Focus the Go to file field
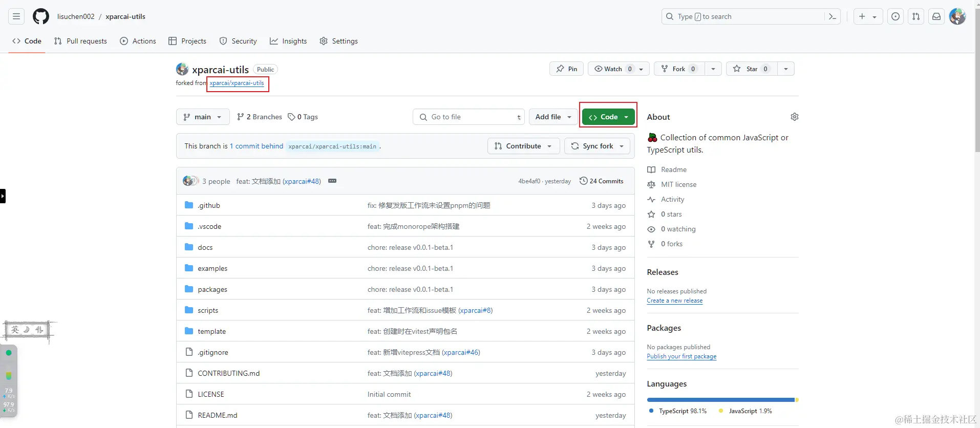The height and width of the screenshot is (428, 980). (468, 117)
